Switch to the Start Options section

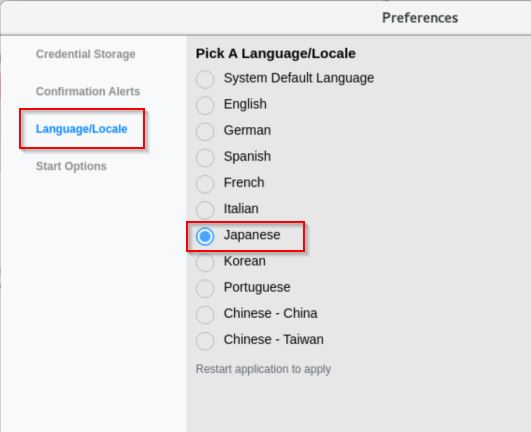pos(71,166)
